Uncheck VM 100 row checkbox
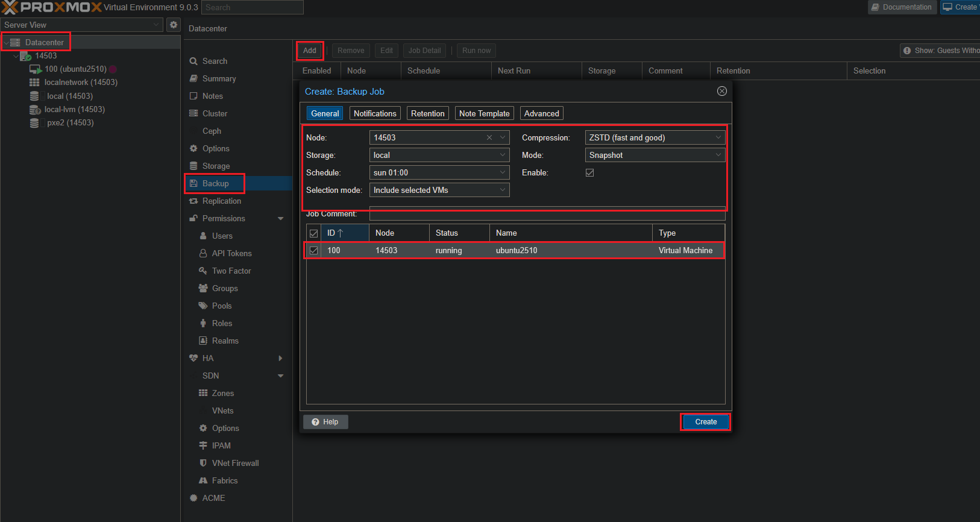The image size is (980, 522). (x=314, y=250)
